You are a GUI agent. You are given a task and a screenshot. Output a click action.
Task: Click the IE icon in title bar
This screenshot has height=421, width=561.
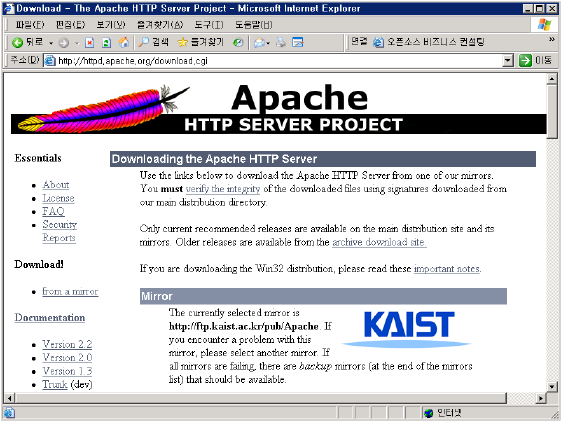click(9, 8)
